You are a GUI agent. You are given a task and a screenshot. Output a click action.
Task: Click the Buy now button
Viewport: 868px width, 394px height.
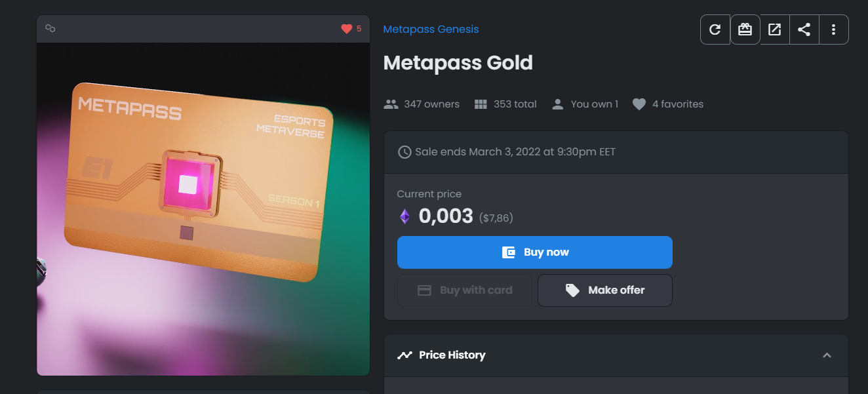535,252
